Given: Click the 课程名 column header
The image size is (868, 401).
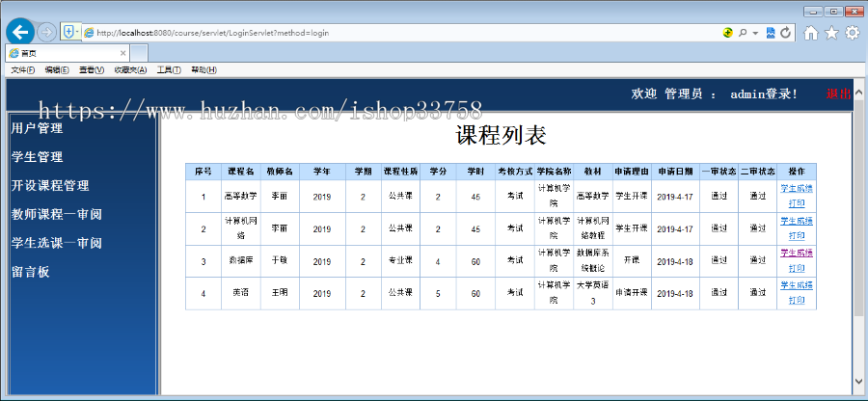Looking at the screenshot, I should [241, 172].
